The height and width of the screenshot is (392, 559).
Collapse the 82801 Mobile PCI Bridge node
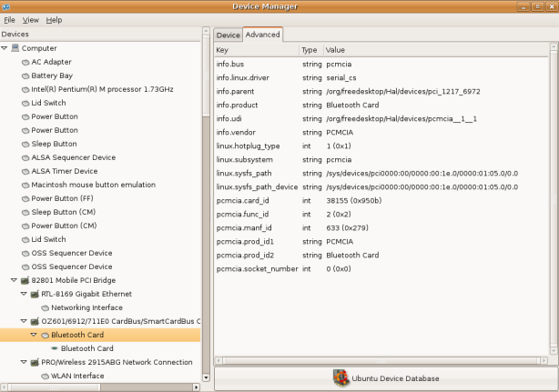click(x=13, y=280)
